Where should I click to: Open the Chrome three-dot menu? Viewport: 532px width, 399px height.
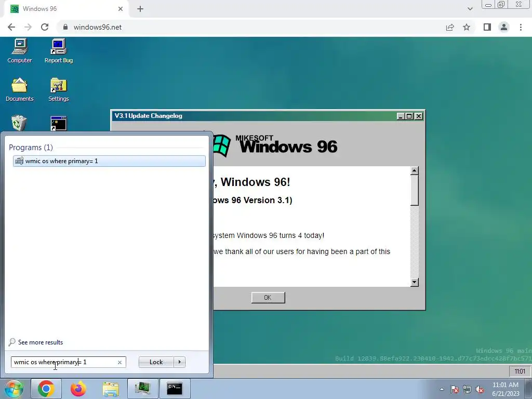[x=521, y=27]
